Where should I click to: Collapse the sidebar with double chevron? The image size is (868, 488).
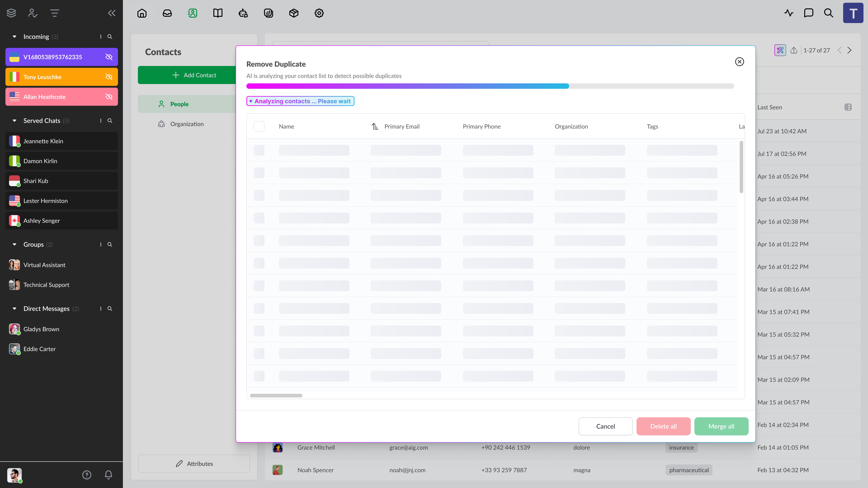pyautogui.click(x=112, y=13)
